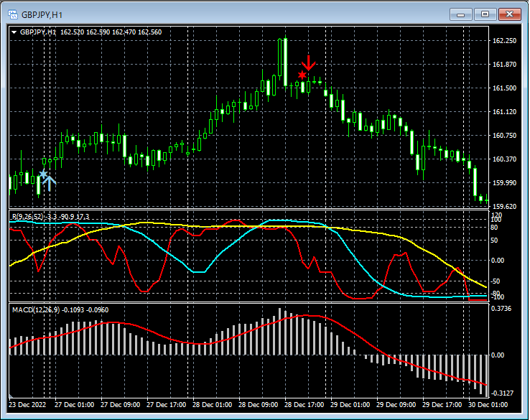Click the blue up arrow buy signal
Viewport: 530px width, 420px height.
click(50, 181)
